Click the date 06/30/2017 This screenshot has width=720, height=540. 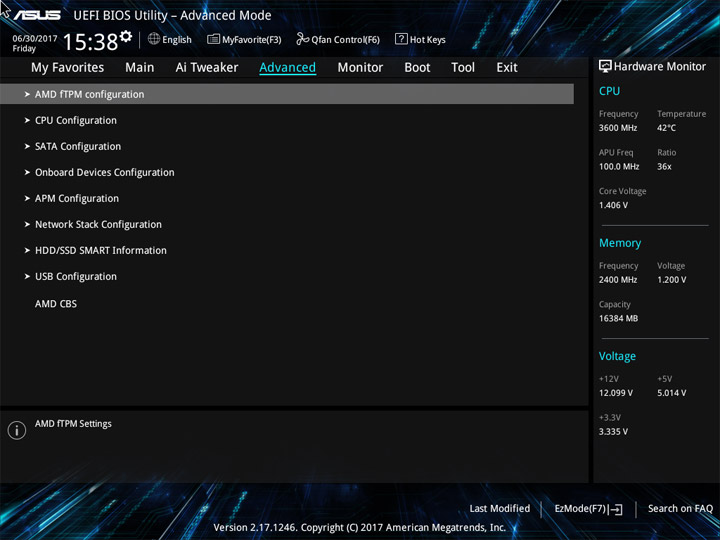34,39
